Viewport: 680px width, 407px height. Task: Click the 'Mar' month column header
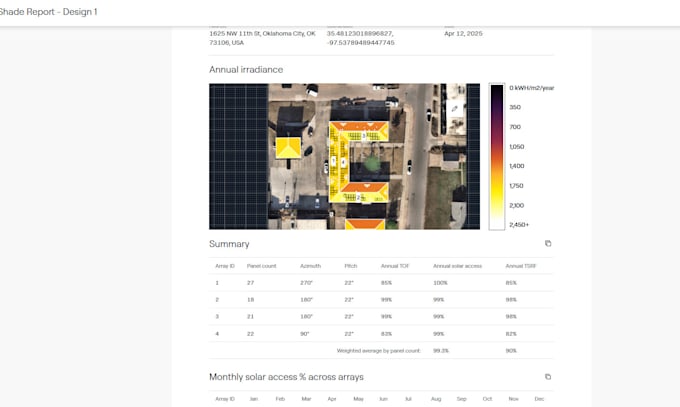tap(306, 399)
